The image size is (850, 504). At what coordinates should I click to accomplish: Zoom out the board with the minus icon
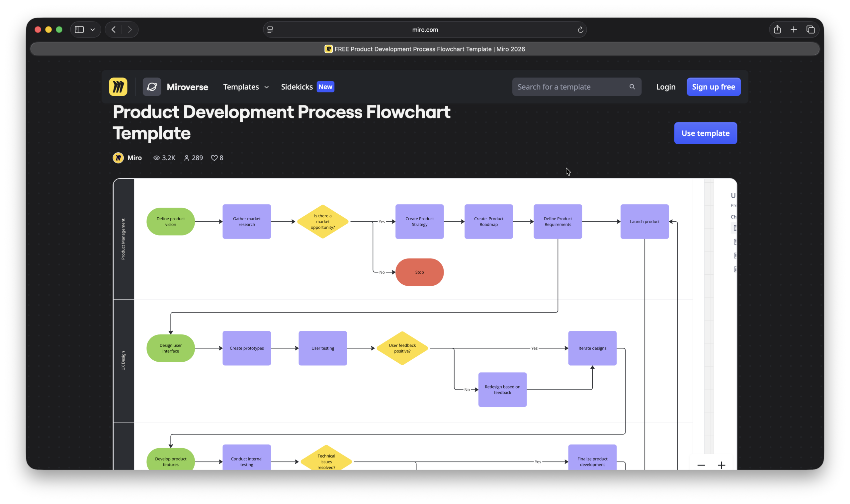tap(701, 465)
